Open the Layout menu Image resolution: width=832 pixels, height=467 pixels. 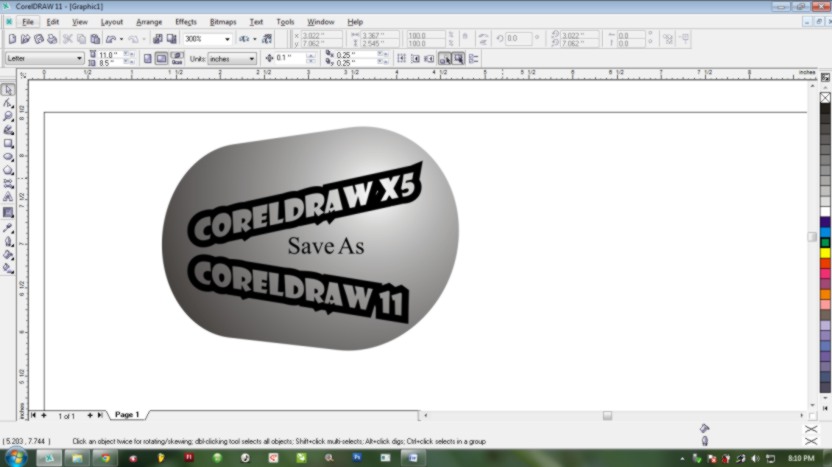click(x=111, y=22)
